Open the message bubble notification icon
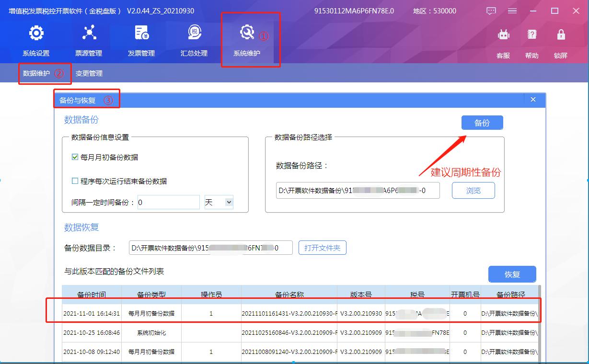Screen dimensions: 589x364 tap(490, 11)
